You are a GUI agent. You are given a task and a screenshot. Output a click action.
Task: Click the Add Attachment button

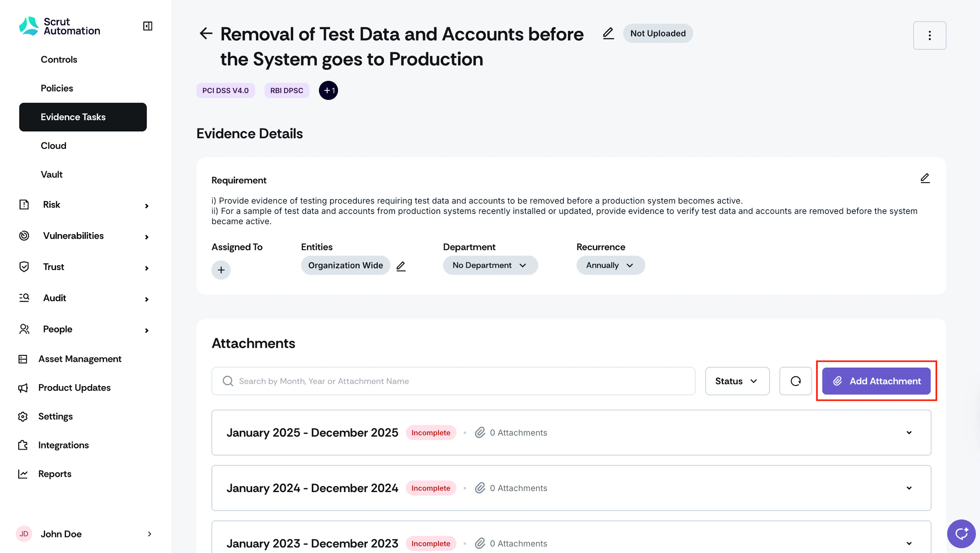pyautogui.click(x=876, y=381)
